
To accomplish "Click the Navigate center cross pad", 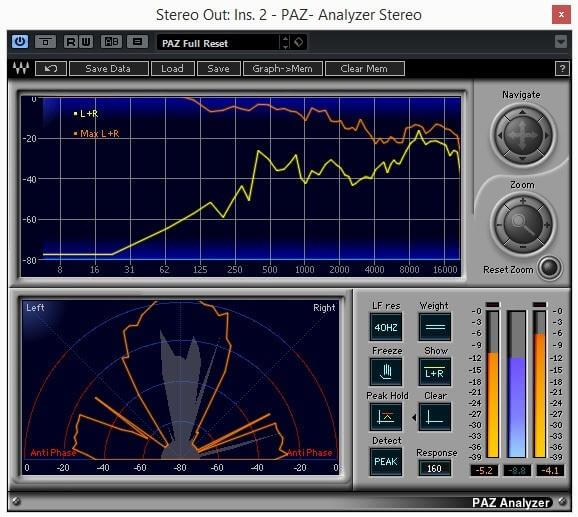I will point(523,135).
